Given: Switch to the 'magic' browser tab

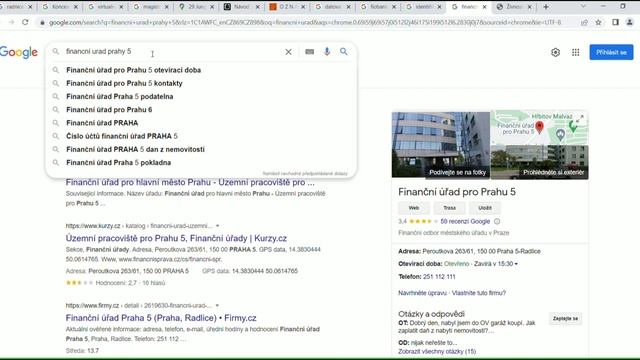Looking at the screenshot, I should (x=151, y=7).
